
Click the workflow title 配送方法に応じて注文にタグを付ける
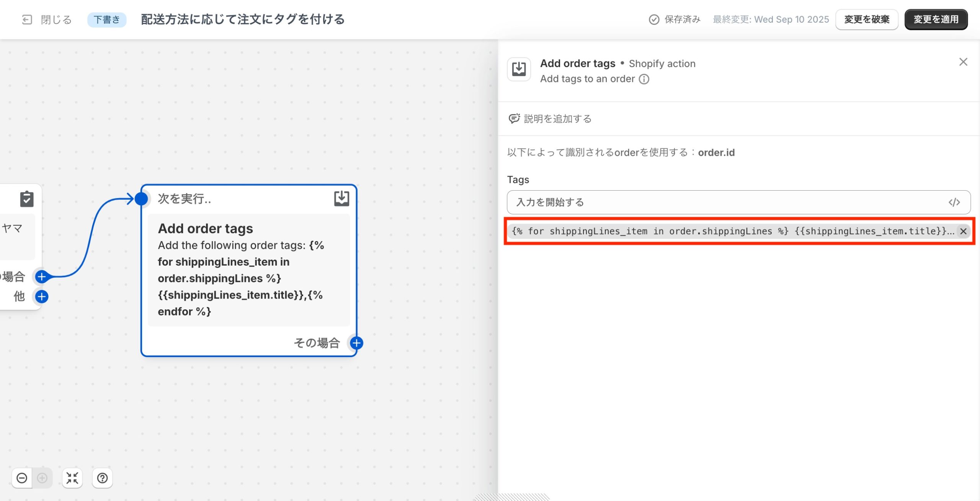[243, 20]
